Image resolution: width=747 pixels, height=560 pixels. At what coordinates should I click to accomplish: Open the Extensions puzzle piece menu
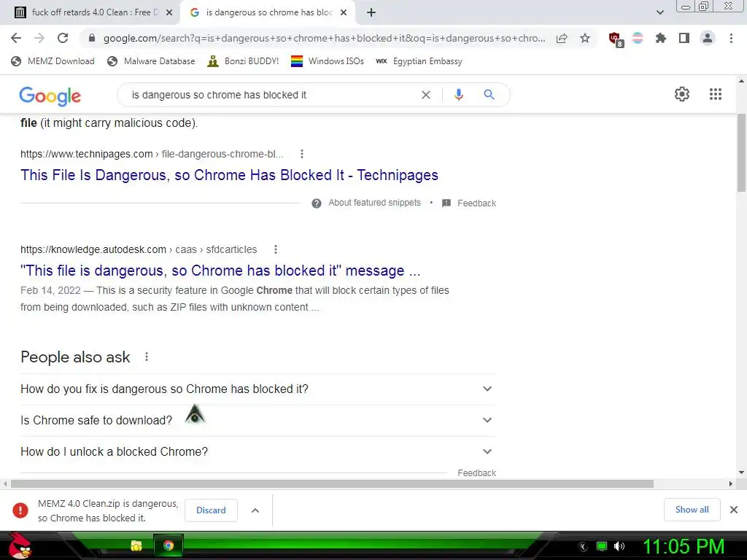[660, 38]
